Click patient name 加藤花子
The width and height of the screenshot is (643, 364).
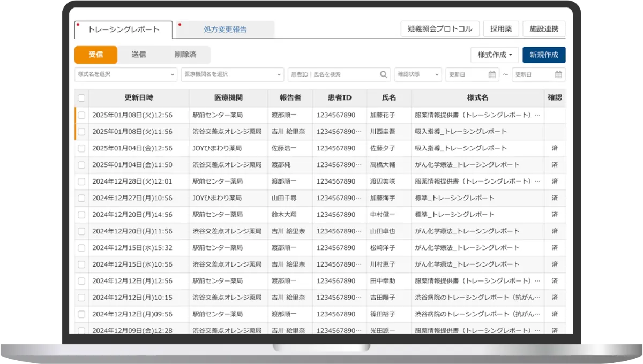(383, 115)
